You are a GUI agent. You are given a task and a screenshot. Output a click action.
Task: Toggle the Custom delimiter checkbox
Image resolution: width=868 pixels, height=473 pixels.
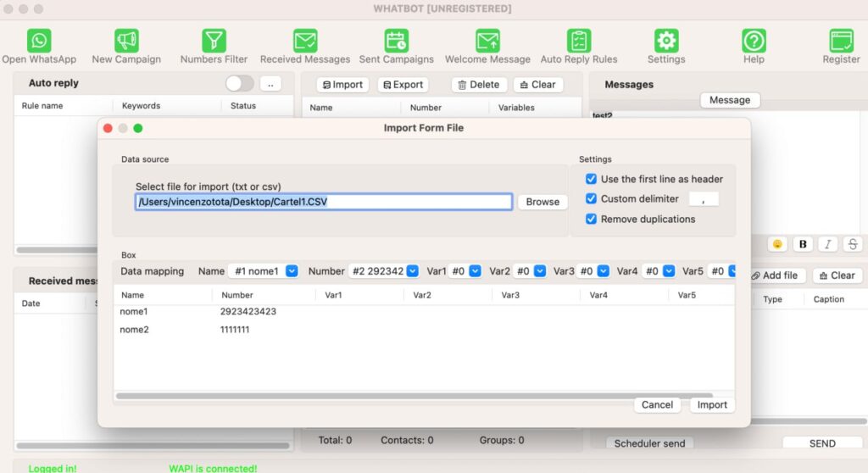[592, 198]
